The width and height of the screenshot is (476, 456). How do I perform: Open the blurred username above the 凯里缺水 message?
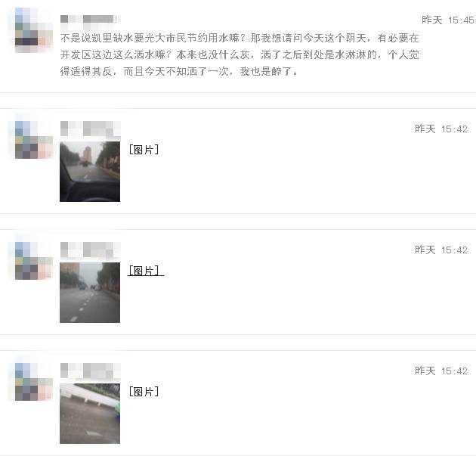tap(90, 19)
